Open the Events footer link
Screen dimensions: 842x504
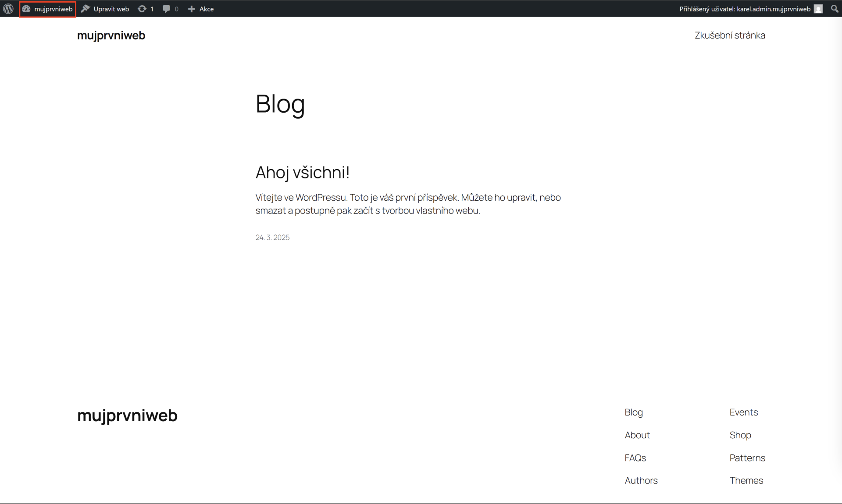(743, 412)
